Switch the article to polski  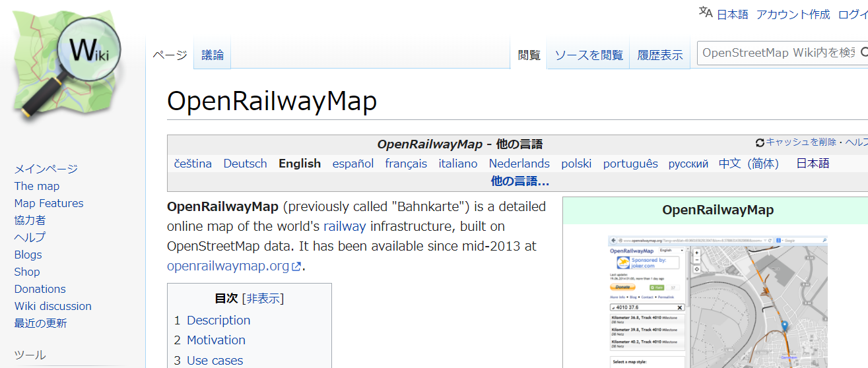click(576, 164)
